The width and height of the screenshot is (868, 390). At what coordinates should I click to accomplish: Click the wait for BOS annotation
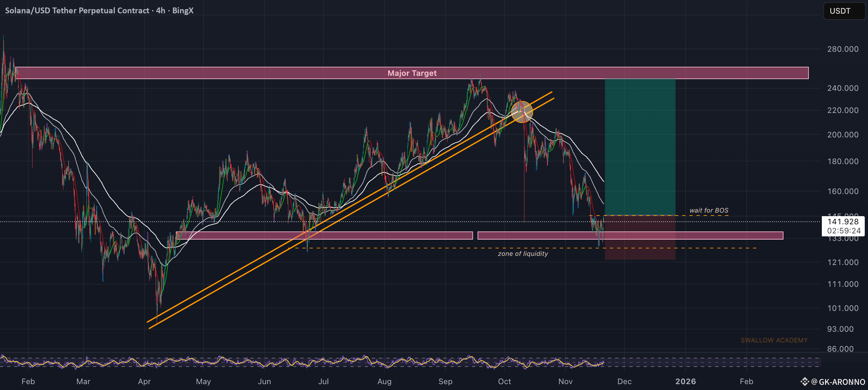click(709, 210)
